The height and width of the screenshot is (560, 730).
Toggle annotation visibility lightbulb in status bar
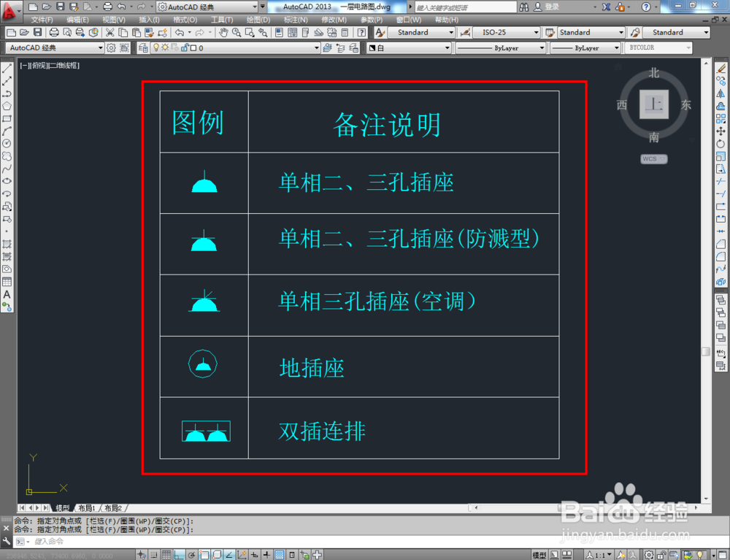701,555
